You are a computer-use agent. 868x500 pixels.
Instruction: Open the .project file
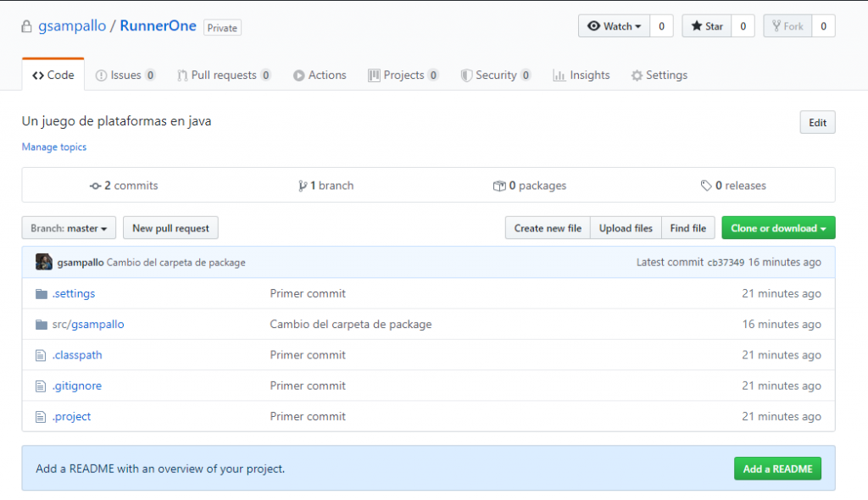[71, 417]
